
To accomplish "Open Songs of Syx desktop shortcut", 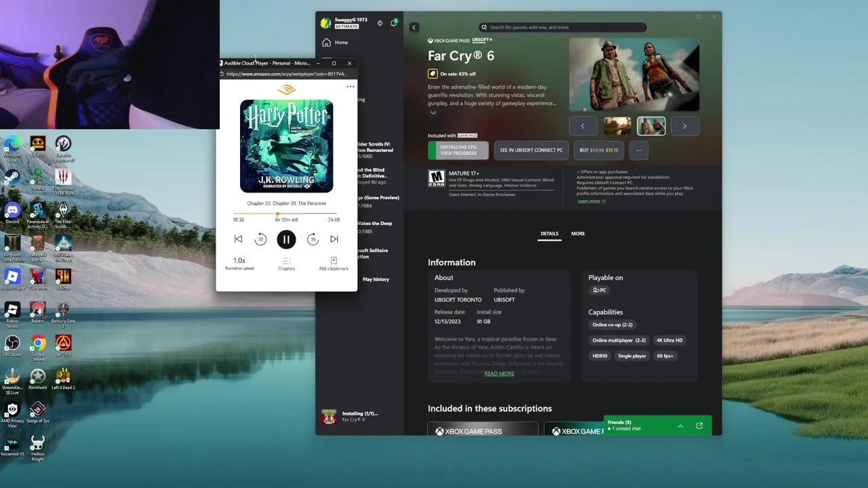I will (37, 413).
